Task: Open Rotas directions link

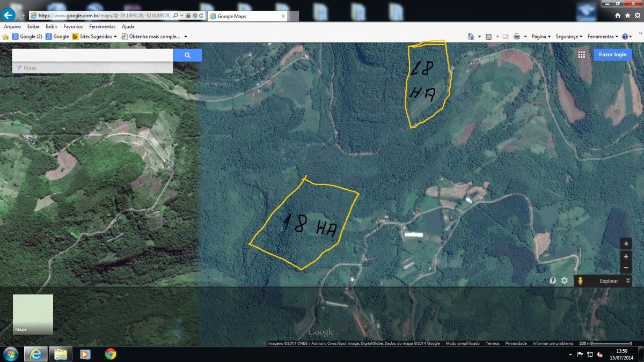Action: [30, 68]
